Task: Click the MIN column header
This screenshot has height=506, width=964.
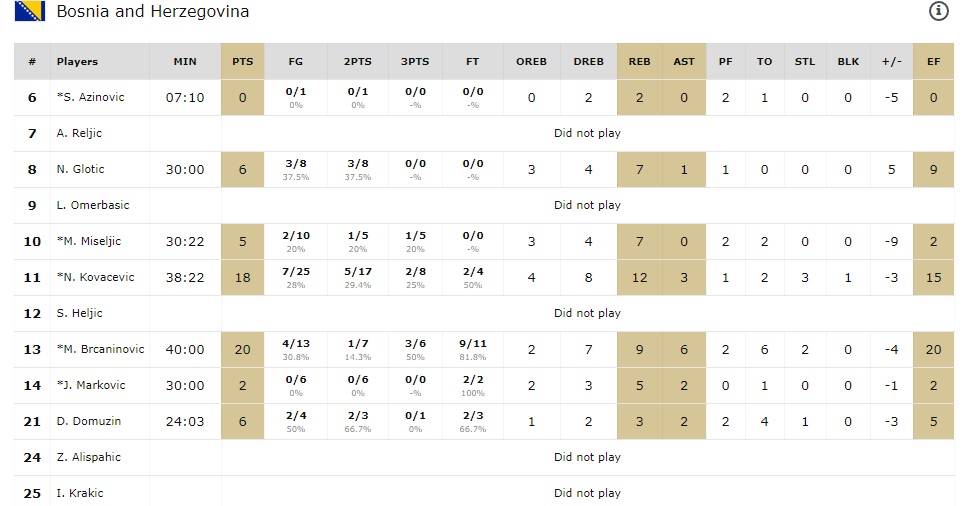Action: point(185,62)
